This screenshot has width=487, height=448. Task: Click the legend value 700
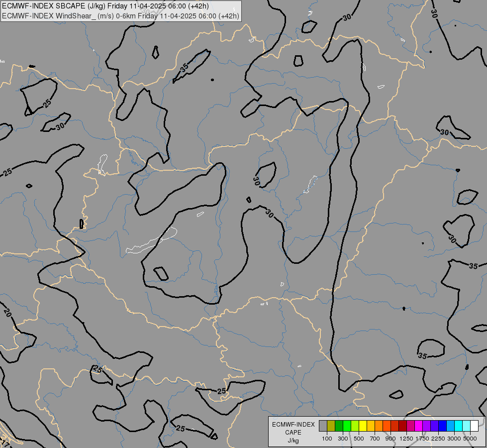point(375,439)
